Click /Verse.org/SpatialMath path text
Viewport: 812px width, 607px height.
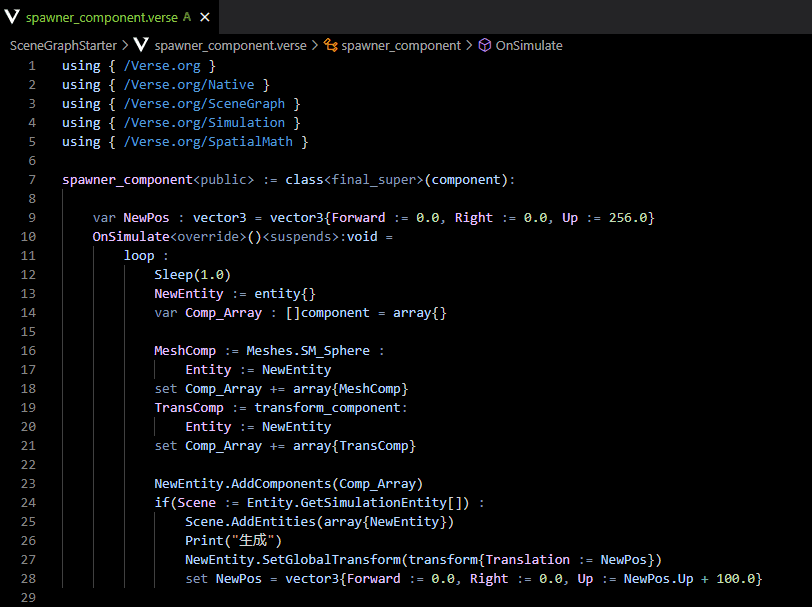208,142
